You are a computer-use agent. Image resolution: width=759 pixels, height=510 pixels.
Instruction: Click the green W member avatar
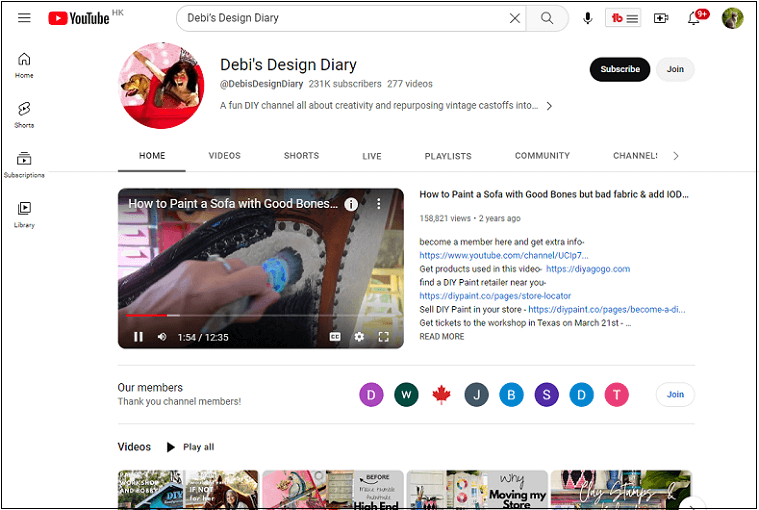point(406,395)
